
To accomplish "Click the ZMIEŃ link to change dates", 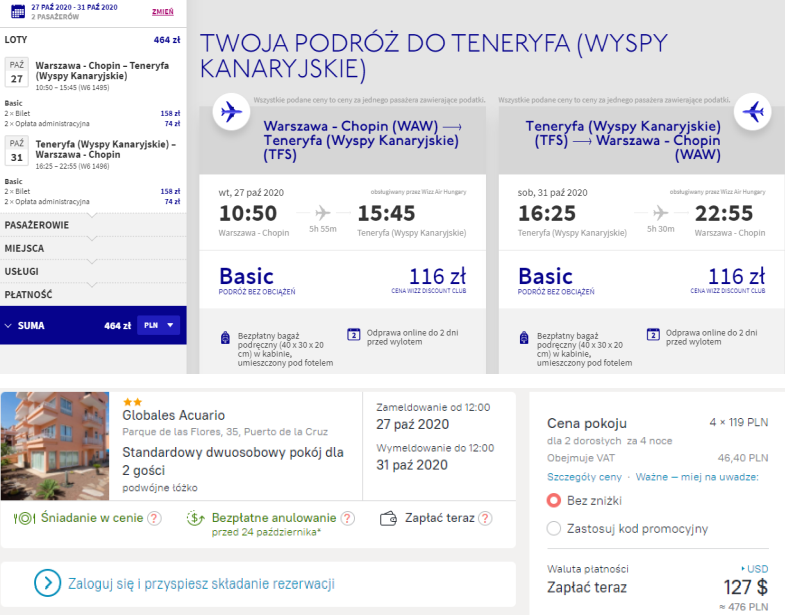I will [163, 12].
